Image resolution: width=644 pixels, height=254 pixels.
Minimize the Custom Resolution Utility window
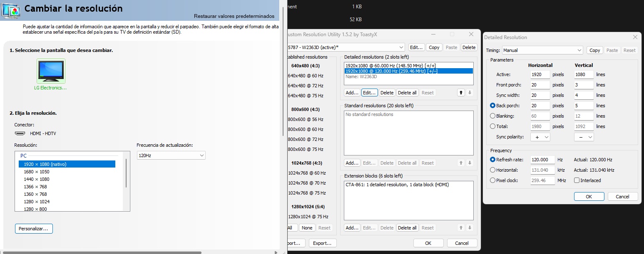point(433,34)
